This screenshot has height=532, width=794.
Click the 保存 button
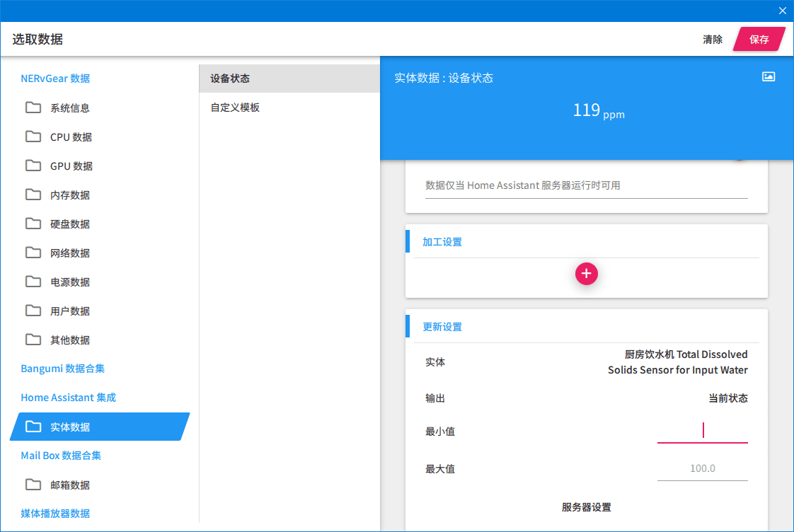pos(759,40)
